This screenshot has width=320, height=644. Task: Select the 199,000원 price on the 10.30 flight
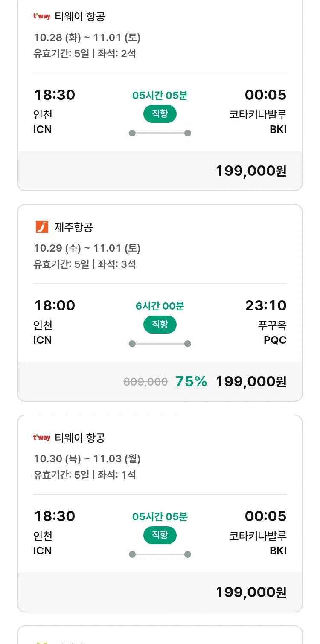[x=251, y=592]
